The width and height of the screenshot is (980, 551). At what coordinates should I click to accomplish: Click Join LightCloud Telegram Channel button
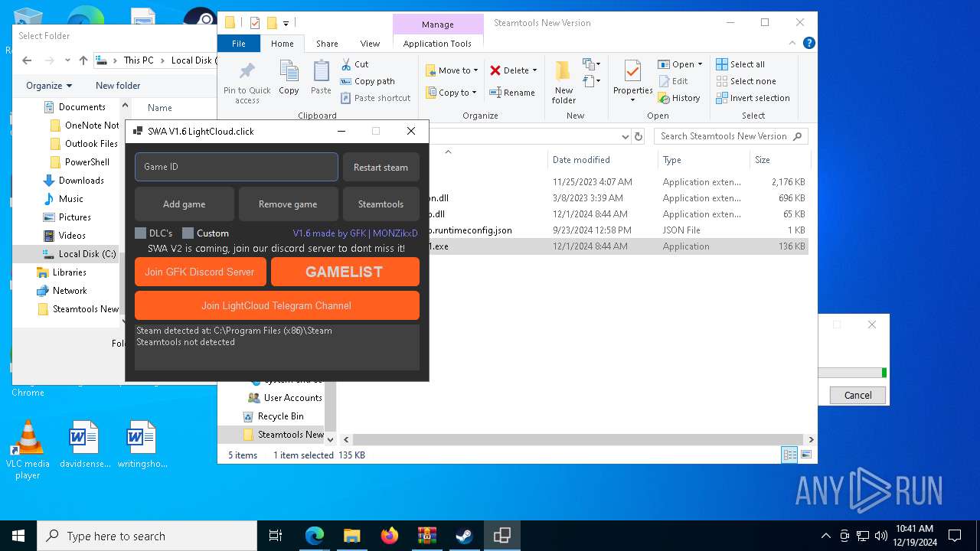pos(276,305)
